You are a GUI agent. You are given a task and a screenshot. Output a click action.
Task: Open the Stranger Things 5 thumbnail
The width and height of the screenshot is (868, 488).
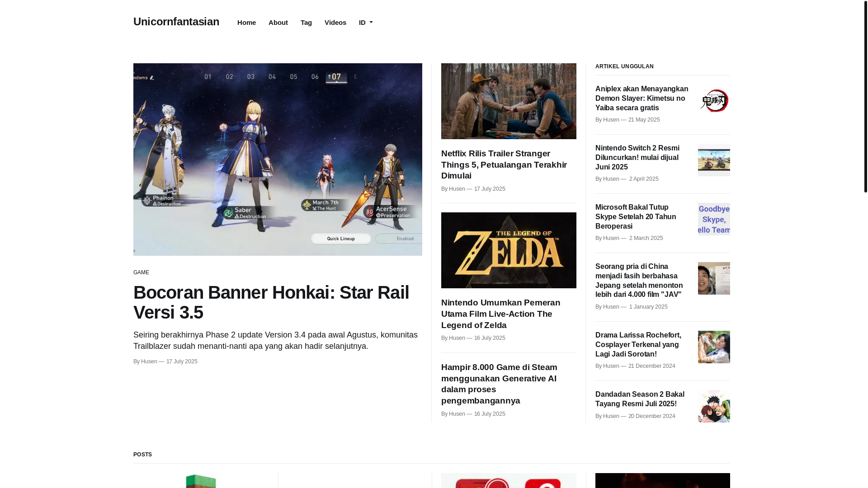509,101
